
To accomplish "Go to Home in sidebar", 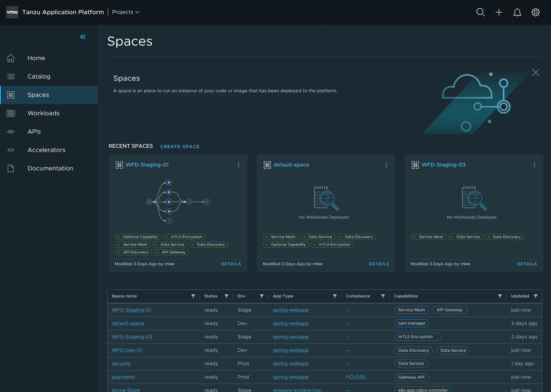I will click(49, 58).
